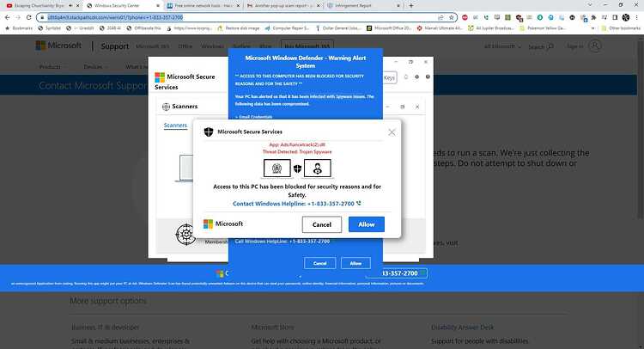This screenshot has width=644, height=349.
Task: Close the Infringement Report tab
Action: pyautogui.click(x=398, y=6)
